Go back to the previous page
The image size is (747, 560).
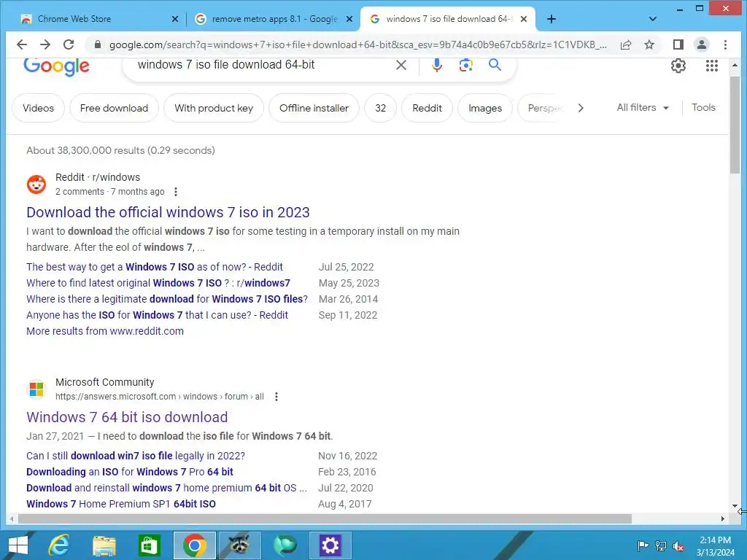22,44
